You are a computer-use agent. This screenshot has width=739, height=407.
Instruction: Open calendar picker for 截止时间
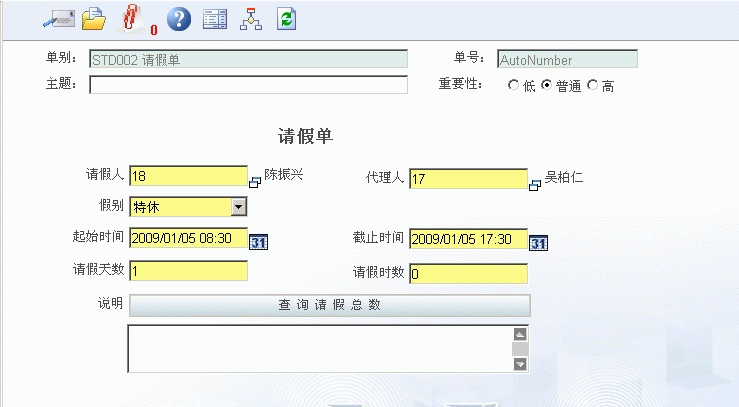pos(538,243)
